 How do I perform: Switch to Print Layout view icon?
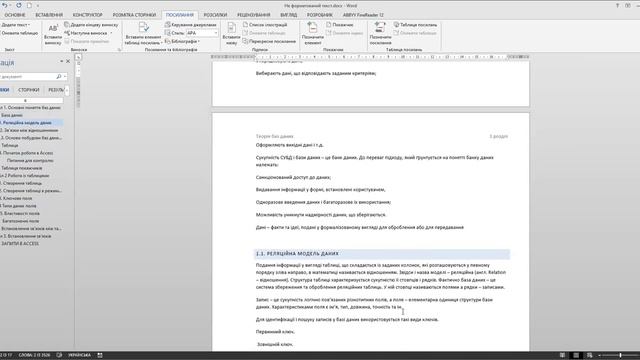coord(576,356)
